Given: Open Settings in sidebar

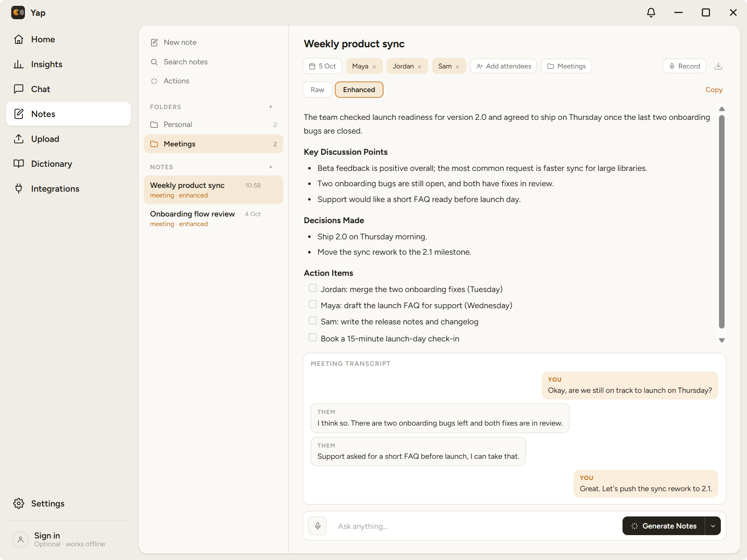Looking at the screenshot, I should coord(68,504).
